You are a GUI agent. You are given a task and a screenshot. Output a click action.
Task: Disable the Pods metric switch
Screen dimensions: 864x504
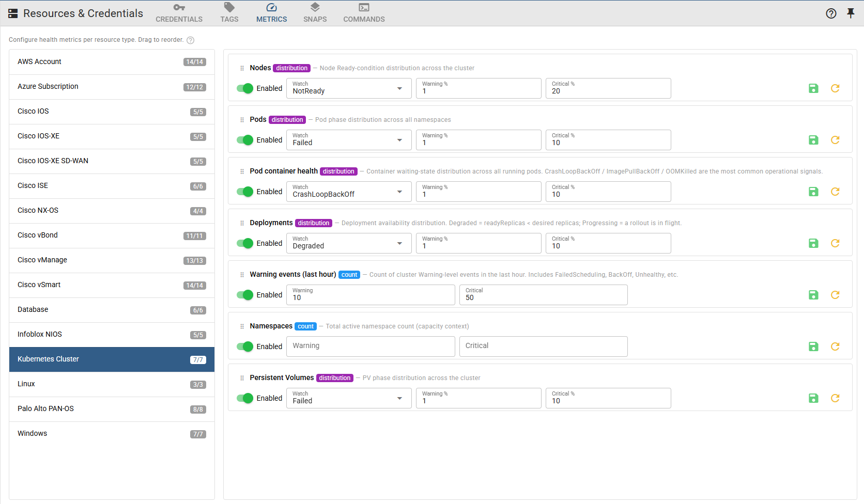pos(245,140)
